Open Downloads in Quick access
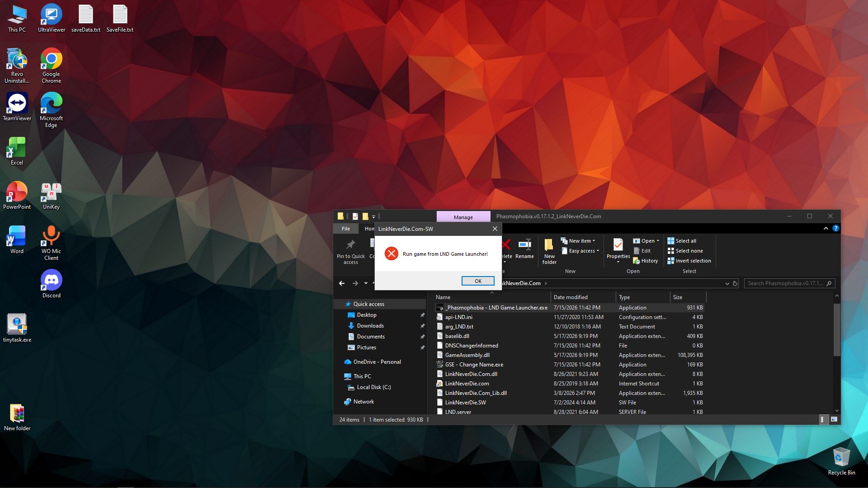The width and height of the screenshot is (868, 488). click(x=370, y=326)
